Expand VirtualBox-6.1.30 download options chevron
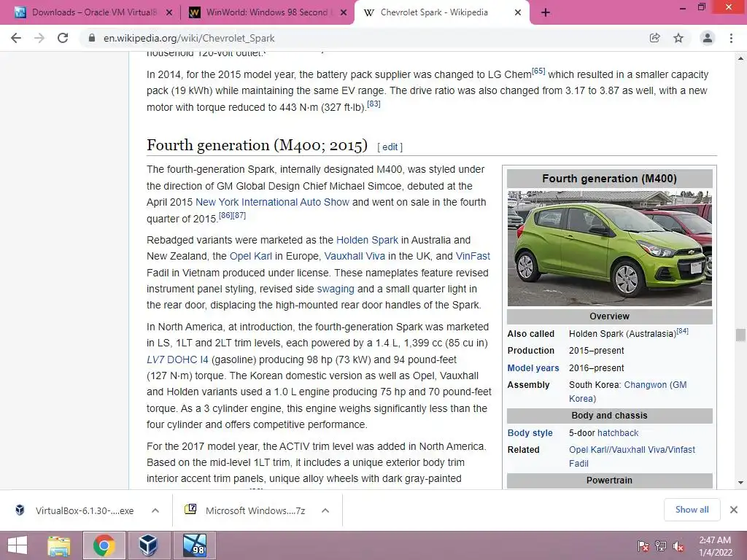Viewport: 747px width, 560px height. (x=155, y=510)
